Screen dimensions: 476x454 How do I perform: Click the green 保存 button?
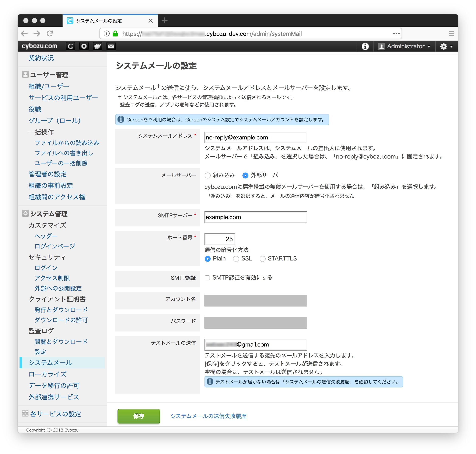[x=139, y=416]
